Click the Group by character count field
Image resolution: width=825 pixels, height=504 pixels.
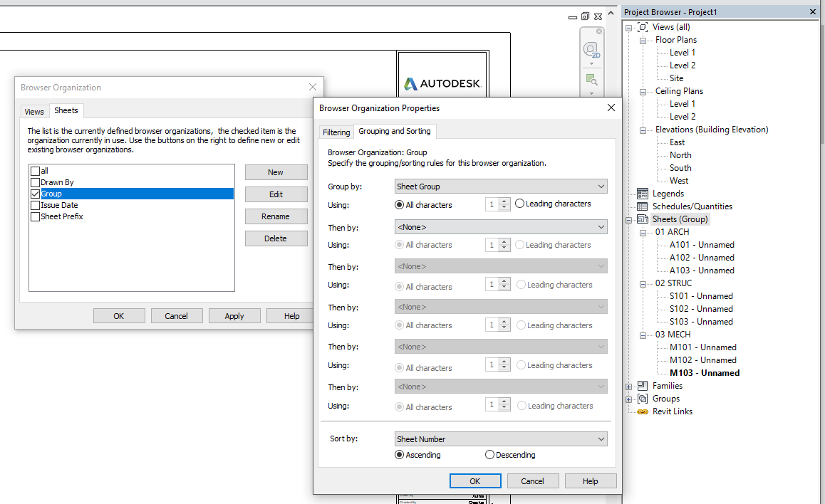[x=492, y=204]
